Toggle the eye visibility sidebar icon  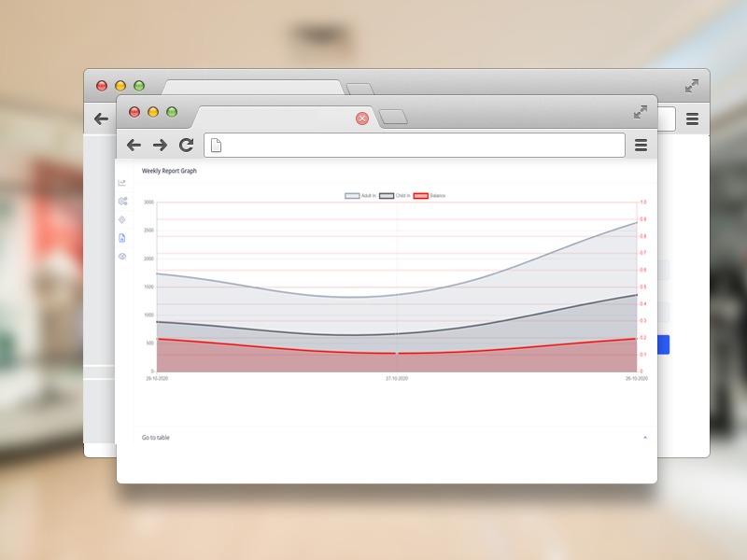(122, 256)
